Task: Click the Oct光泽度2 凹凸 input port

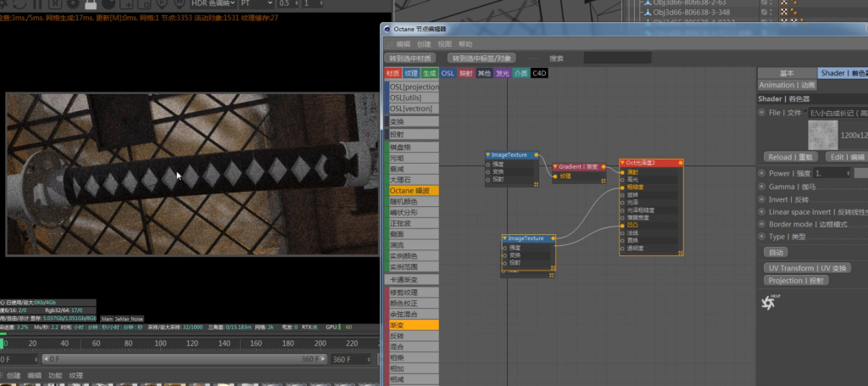Action: pyautogui.click(x=623, y=226)
